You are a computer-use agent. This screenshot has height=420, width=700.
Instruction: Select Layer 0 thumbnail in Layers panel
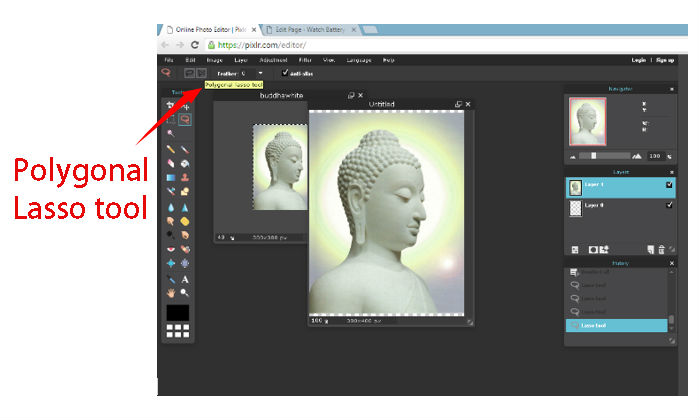tap(575, 208)
